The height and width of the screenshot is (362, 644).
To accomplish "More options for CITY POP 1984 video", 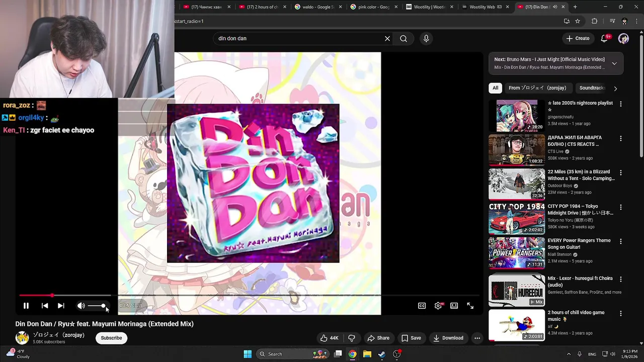I will [620, 207].
